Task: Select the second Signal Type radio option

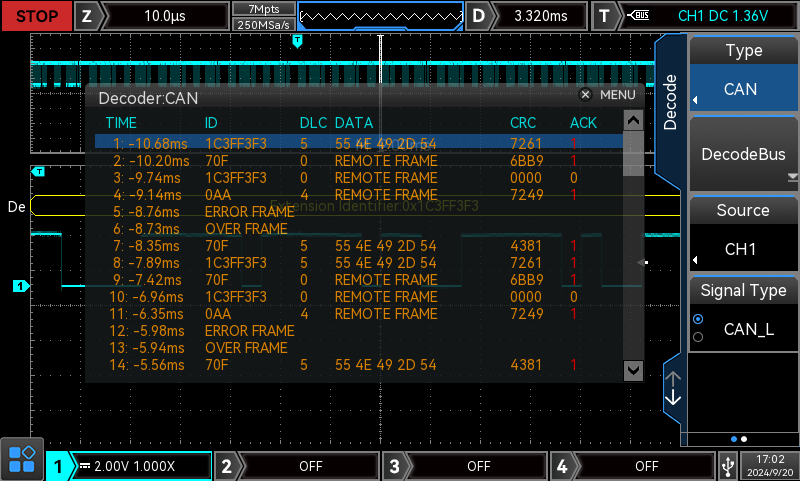Action: (x=698, y=337)
